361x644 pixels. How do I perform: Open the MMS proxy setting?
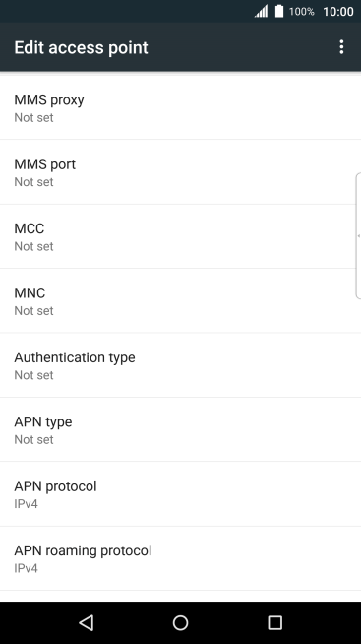181,108
